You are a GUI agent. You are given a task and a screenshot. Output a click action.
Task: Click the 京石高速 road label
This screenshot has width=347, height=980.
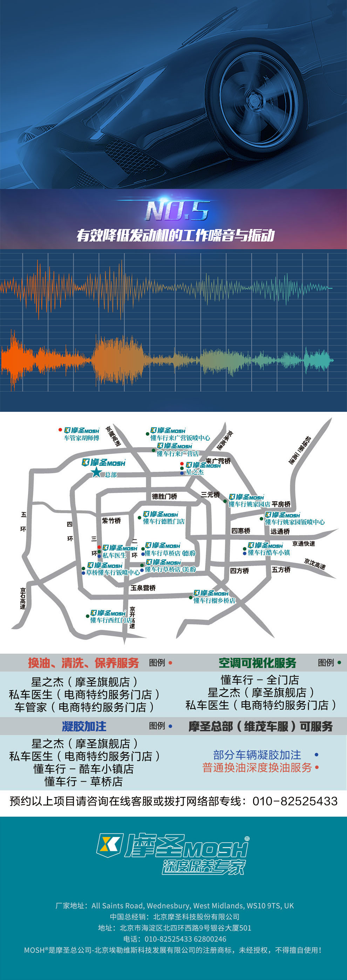[23, 599]
